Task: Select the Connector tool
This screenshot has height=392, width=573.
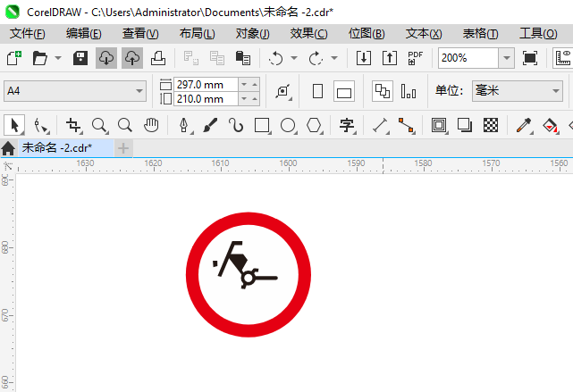Action: (x=406, y=126)
